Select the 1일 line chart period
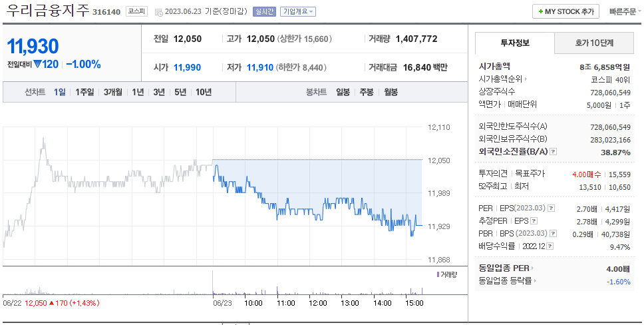The height and width of the screenshot is (325, 644). coord(60,92)
